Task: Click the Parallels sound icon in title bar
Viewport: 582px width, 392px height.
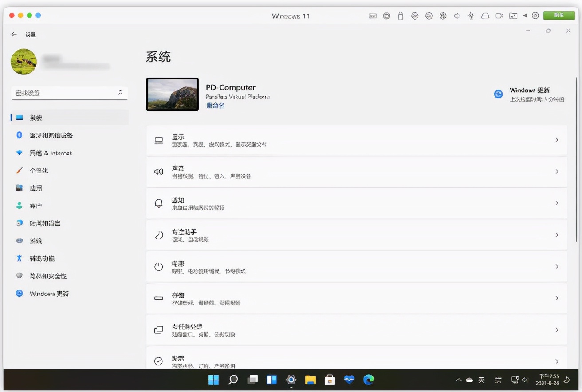Action: [457, 16]
